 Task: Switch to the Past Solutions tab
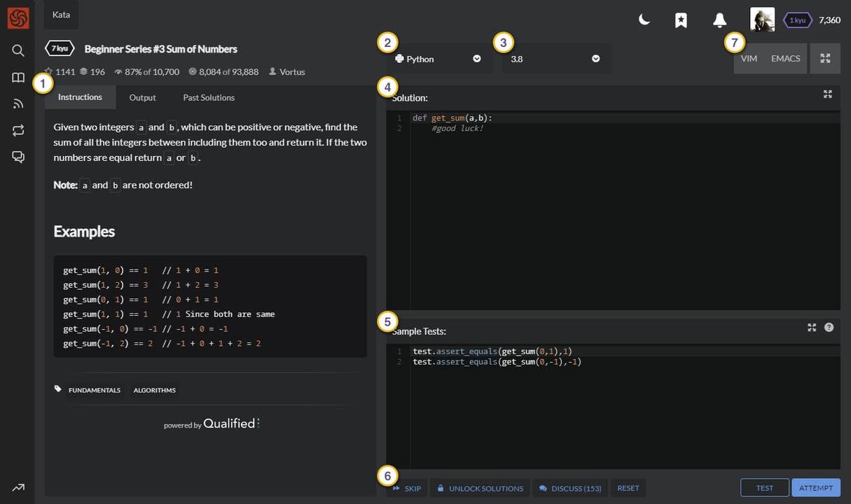point(209,97)
